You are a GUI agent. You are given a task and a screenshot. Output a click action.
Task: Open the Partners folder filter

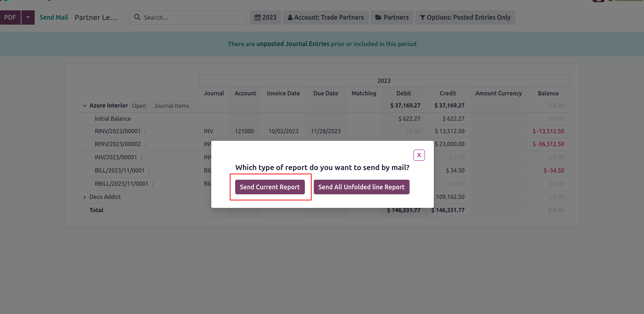click(392, 18)
